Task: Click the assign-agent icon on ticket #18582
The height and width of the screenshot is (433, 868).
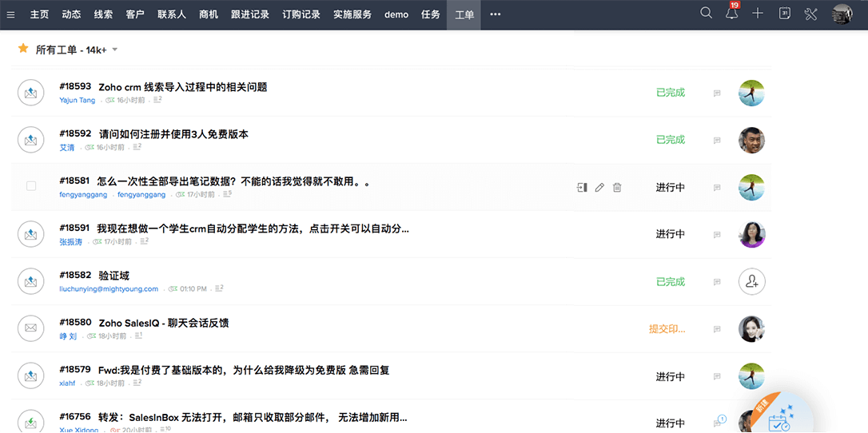Action: (x=751, y=281)
